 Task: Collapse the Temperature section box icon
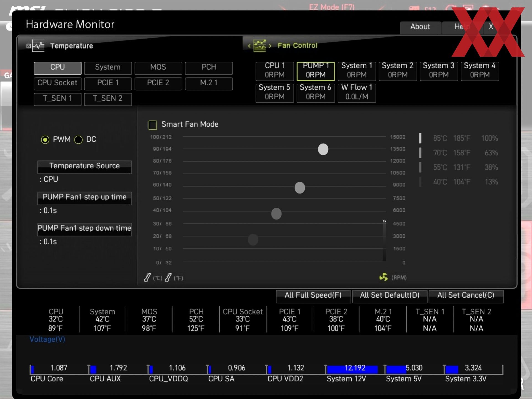tap(29, 46)
